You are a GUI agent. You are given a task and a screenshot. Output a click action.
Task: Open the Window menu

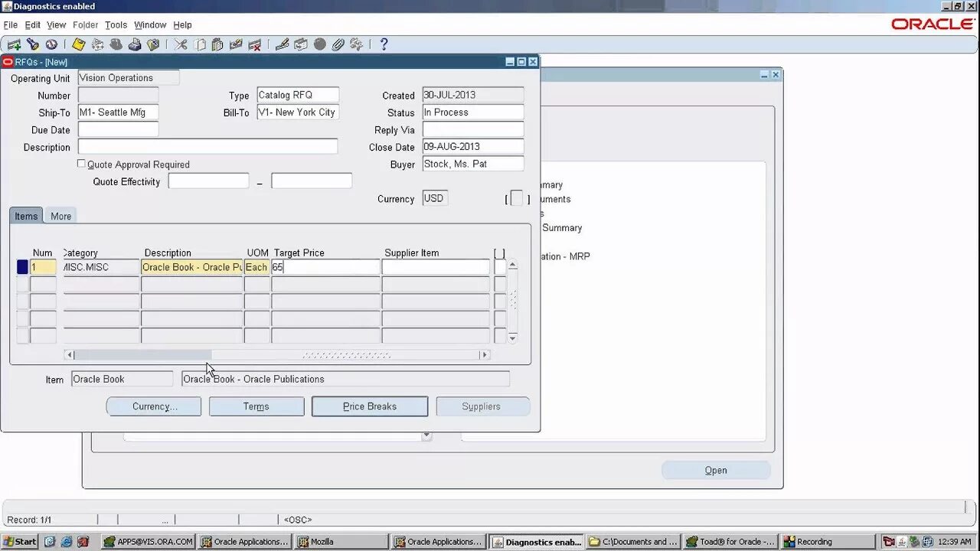click(150, 25)
